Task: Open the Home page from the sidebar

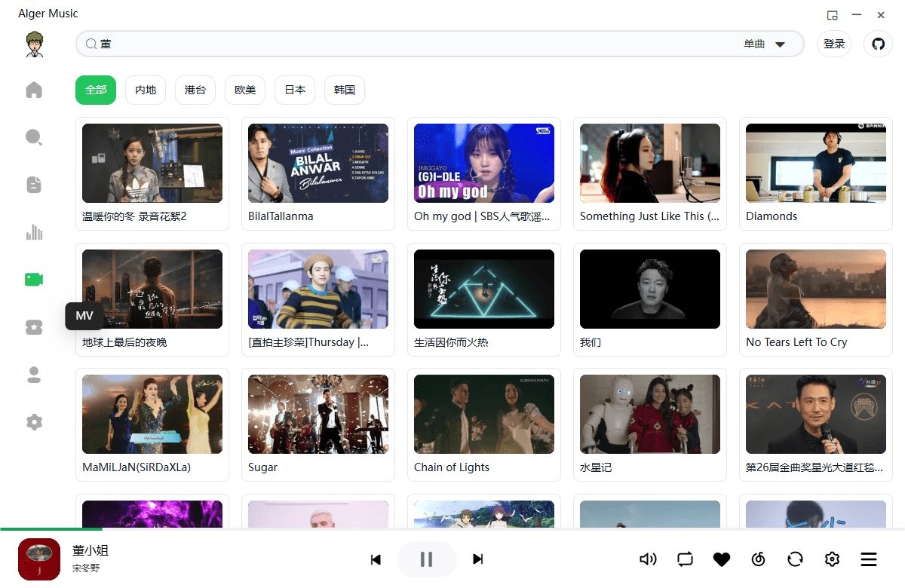Action: coord(34,90)
